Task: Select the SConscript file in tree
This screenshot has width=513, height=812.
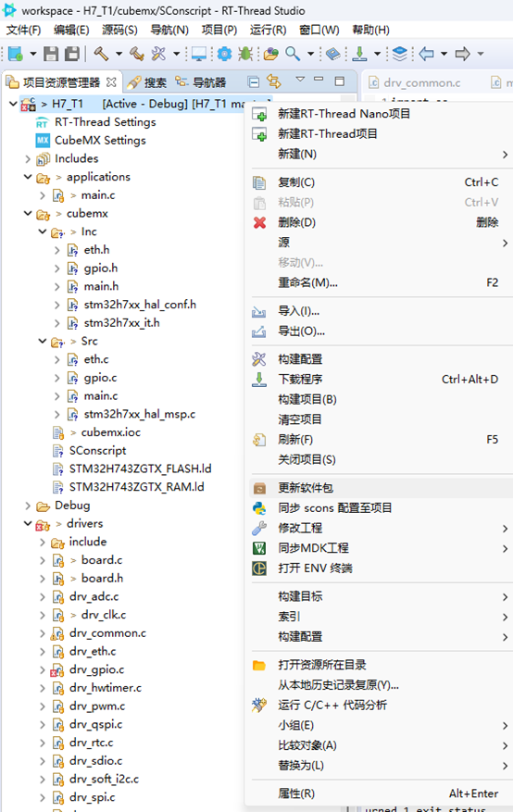Action: coord(97,451)
